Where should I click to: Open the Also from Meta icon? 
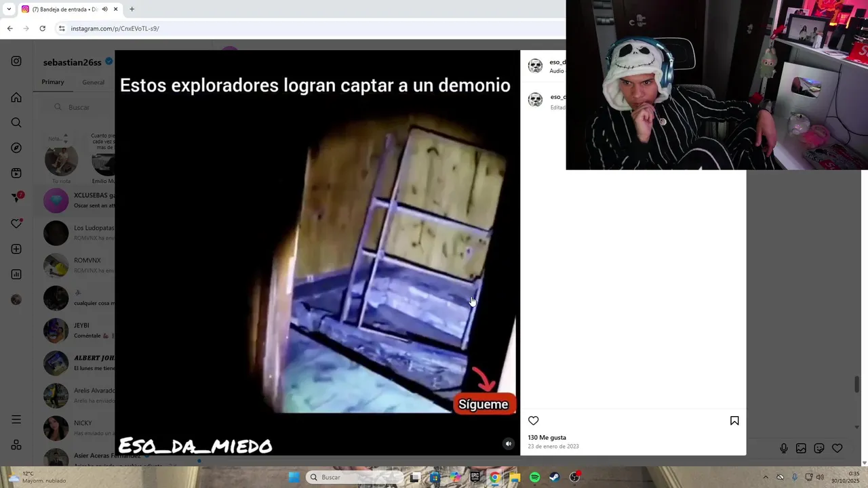[16, 445]
